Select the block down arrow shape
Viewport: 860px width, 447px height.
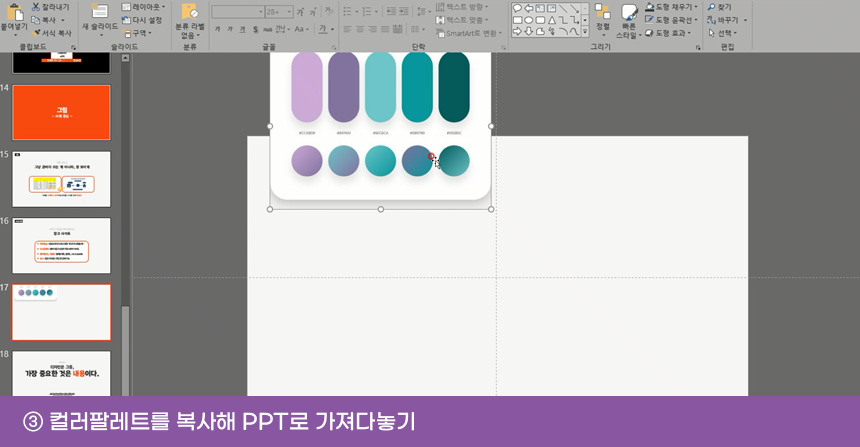(x=528, y=31)
